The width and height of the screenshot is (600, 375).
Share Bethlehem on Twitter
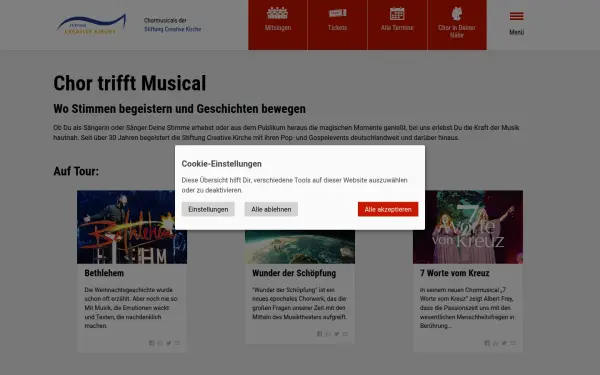[169, 343]
